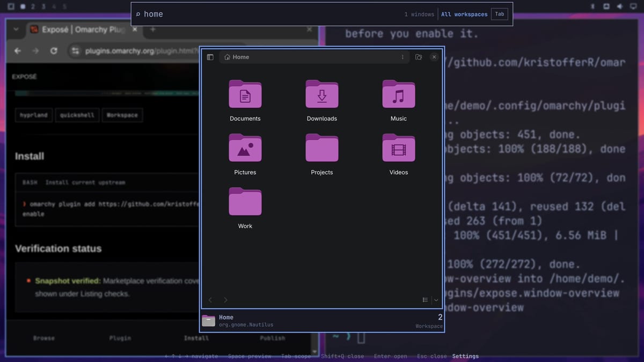
Task: Click the terminal prompt cursor
Action: pos(361,338)
